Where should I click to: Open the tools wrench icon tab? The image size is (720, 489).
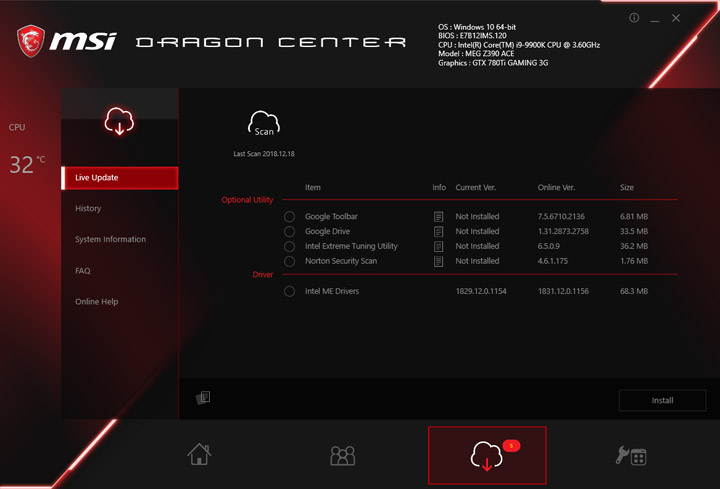[631, 456]
